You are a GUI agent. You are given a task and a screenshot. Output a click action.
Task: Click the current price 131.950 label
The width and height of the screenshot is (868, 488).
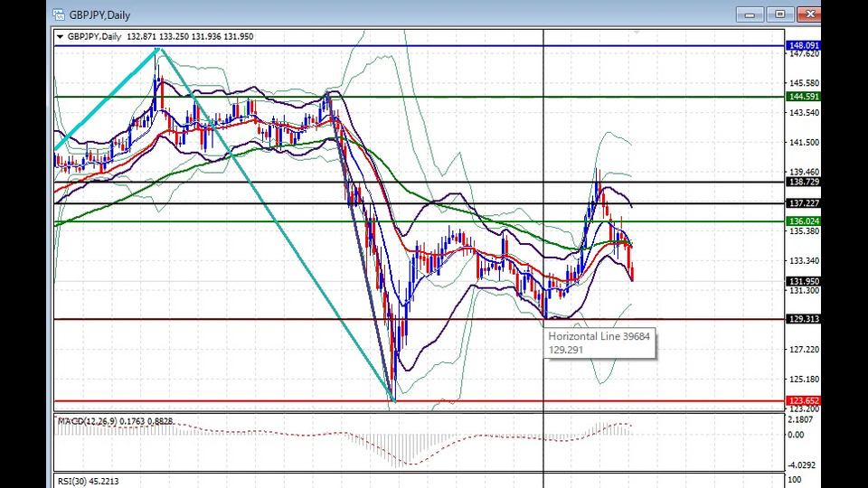[803, 281]
